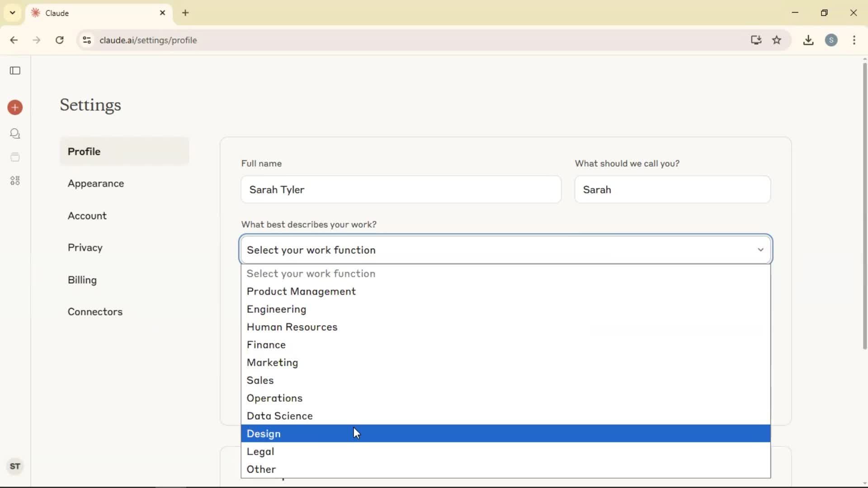This screenshot has height=488, width=868.
Task: Minimize the browser window
Action: click(x=795, y=13)
